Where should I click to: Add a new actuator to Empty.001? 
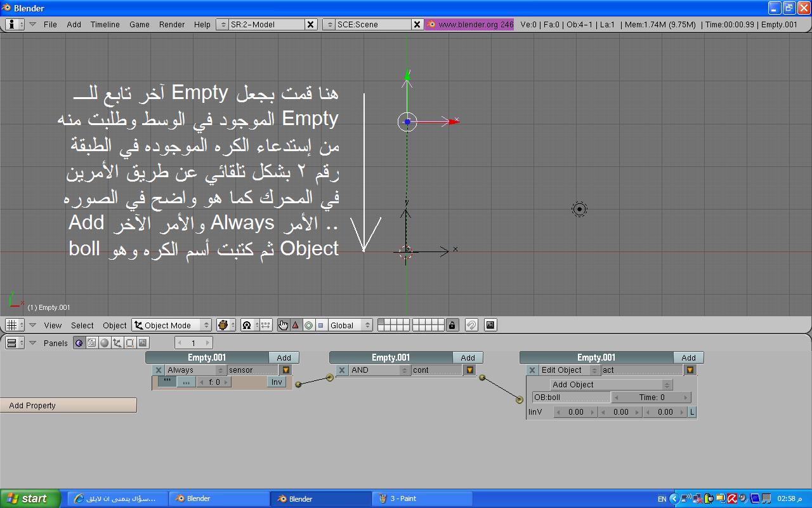click(x=688, y=358)
